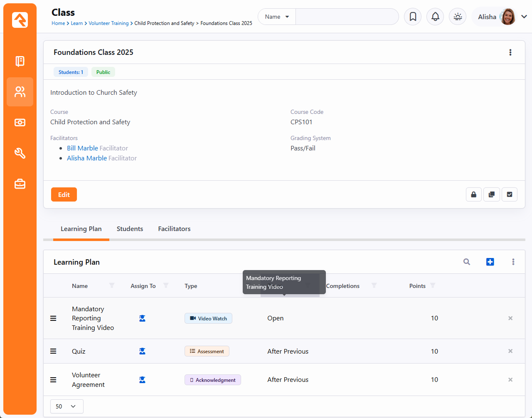This screenshot has height=418, width=532.
Task: Switch to the Students tab
Action: point(130,229)
